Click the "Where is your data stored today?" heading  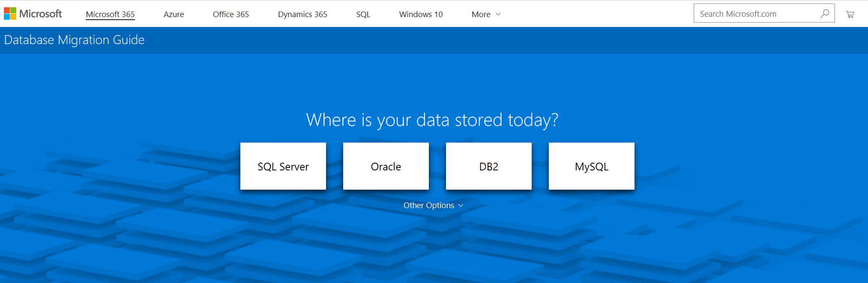[x=432, y=120]
